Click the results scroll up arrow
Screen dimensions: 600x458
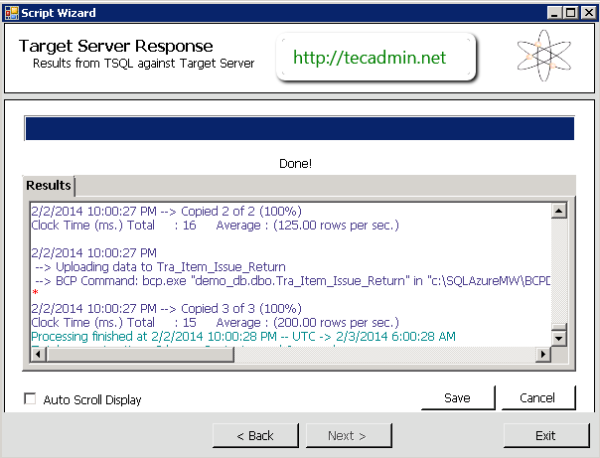560,210
